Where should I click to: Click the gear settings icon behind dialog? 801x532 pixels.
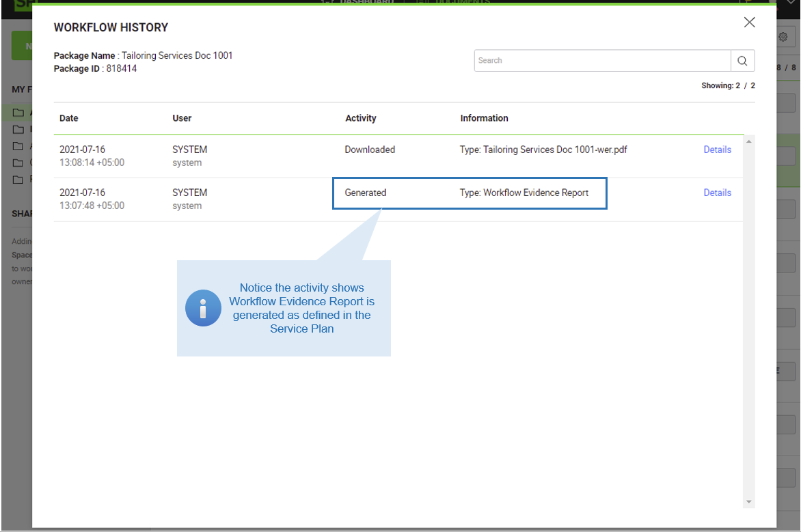point(783,37)
